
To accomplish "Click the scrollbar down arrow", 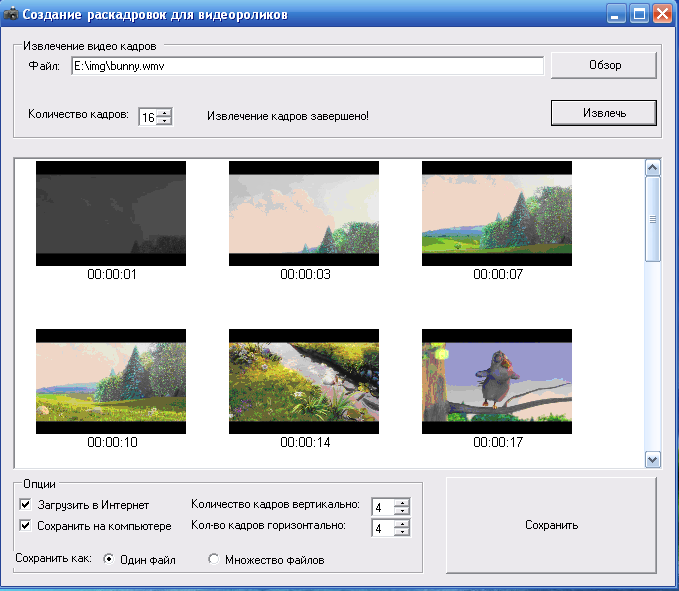I will click(653, 459).
